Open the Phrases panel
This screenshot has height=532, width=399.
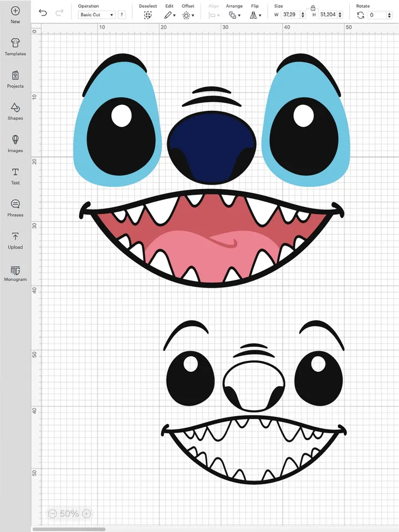(15, 204)
